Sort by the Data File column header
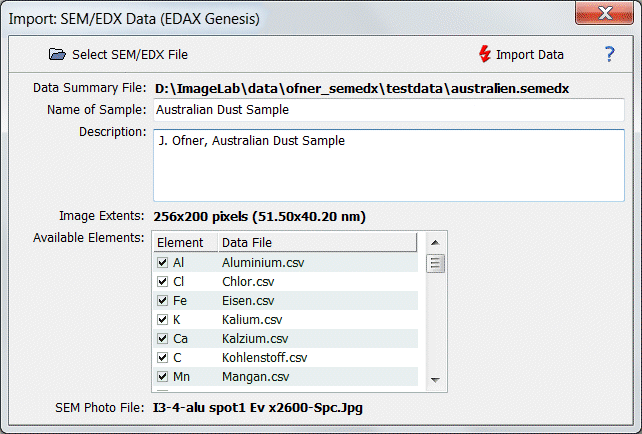Image resolution: width=642 pixels, height=434 pixels. point(315,243)
